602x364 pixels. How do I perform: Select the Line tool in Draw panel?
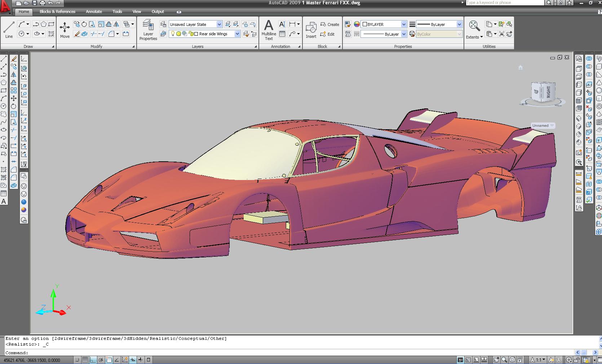(x=9, y=30)
